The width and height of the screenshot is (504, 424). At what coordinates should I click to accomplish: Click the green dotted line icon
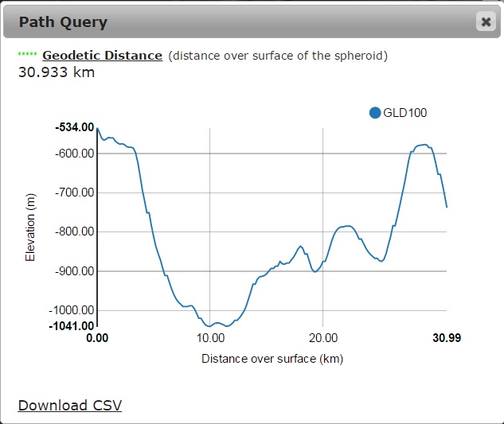27,54
